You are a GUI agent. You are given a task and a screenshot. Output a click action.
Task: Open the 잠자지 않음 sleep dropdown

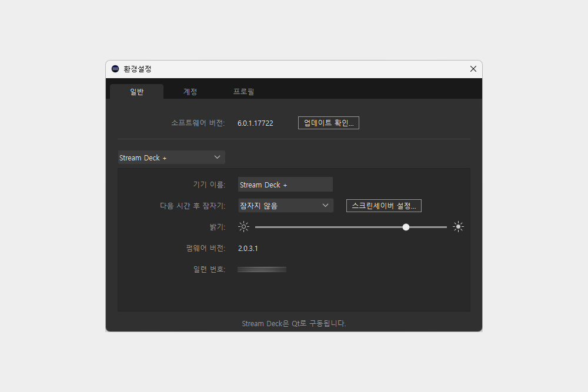click(286, 206)
